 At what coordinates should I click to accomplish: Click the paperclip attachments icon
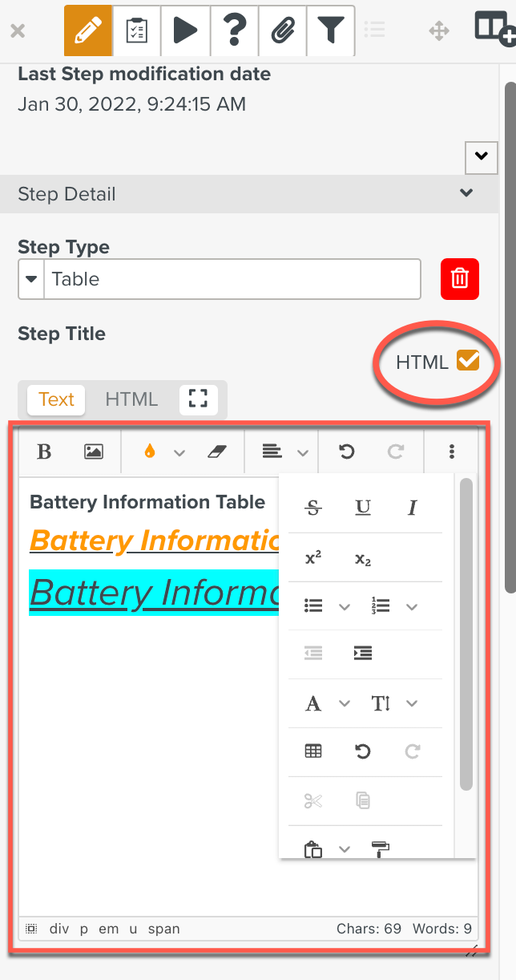pos(282,30)
